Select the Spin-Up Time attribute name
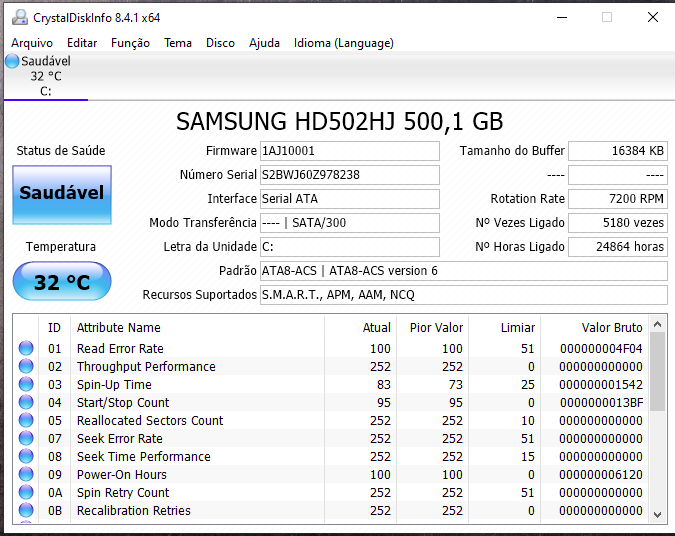 pos(114,384)
